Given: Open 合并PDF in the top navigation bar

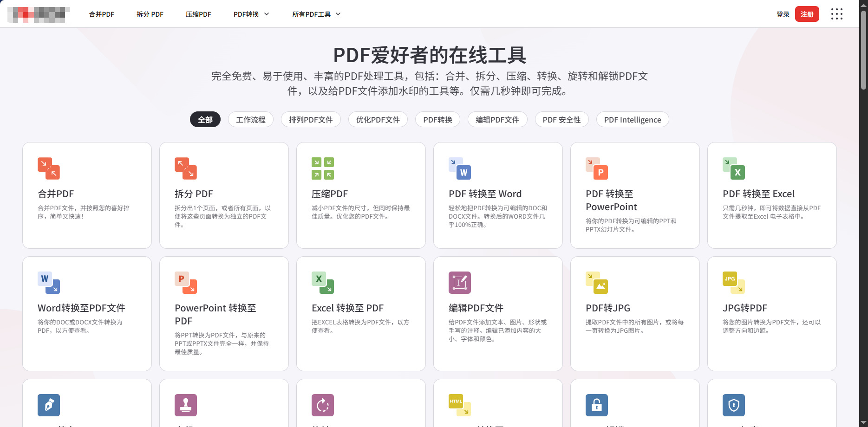Looking at the screenshot, I should coord(102,14).
